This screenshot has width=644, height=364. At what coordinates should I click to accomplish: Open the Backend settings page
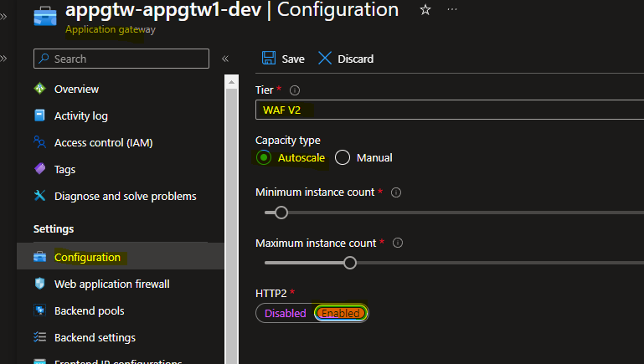pos(95,337)
